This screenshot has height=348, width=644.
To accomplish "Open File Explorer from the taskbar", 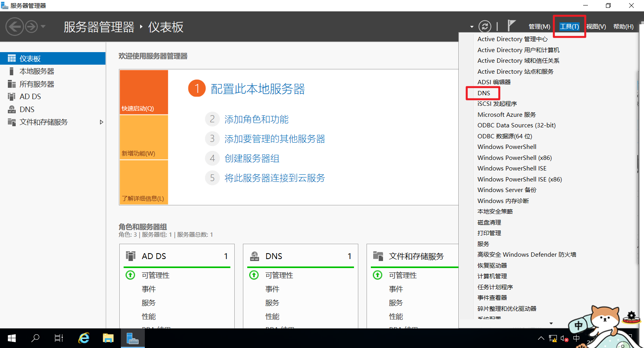I will (x=108, y=338).
